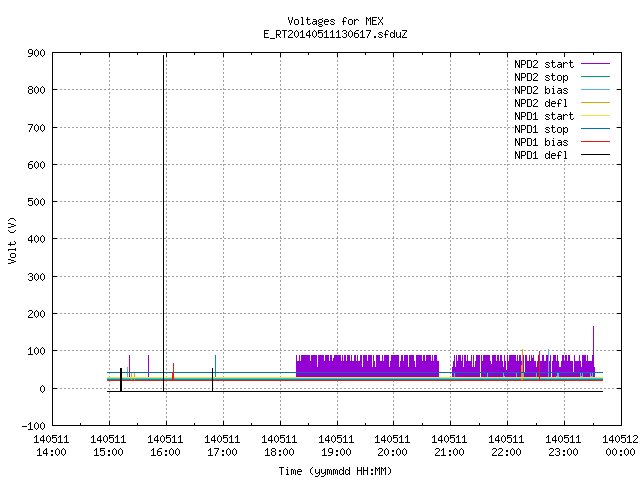The height and width of the screenshot is (480, 640).
Task: Click the y-axis label 'Volt (V)'
Action: 12,241
